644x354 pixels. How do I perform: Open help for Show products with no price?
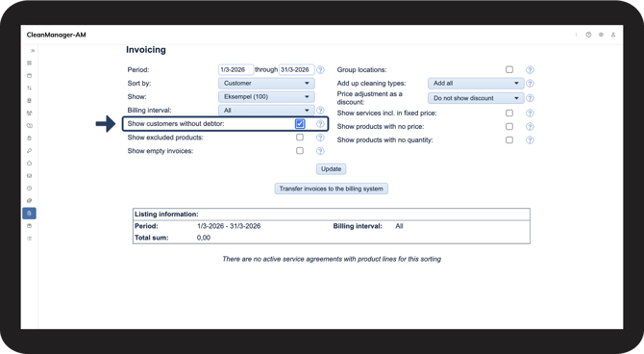point(530,127)
